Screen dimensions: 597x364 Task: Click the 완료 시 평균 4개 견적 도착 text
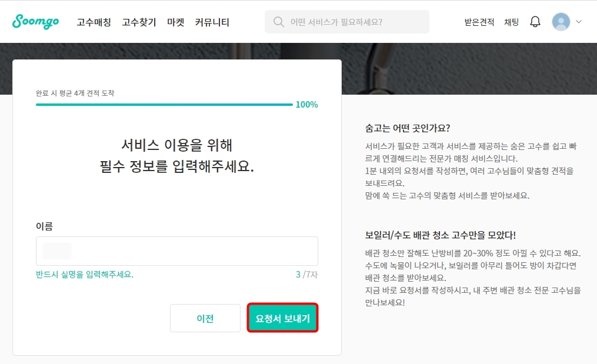point(75,93)
